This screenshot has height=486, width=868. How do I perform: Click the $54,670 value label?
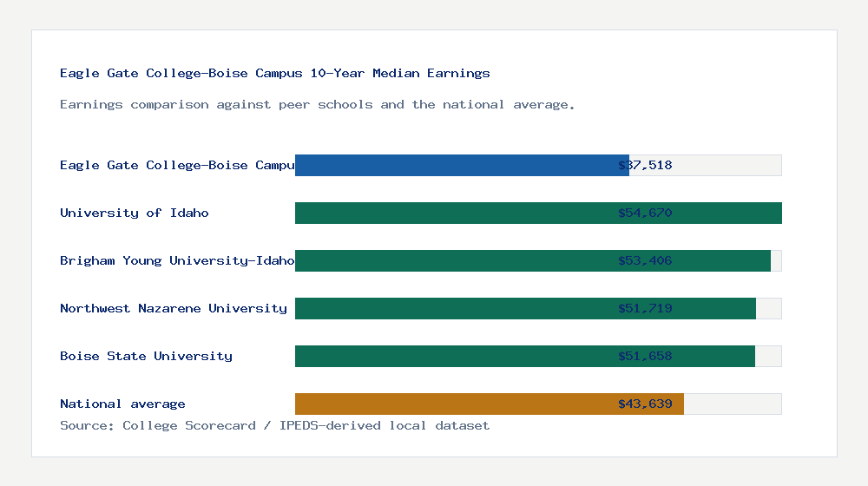pos(645,213)
